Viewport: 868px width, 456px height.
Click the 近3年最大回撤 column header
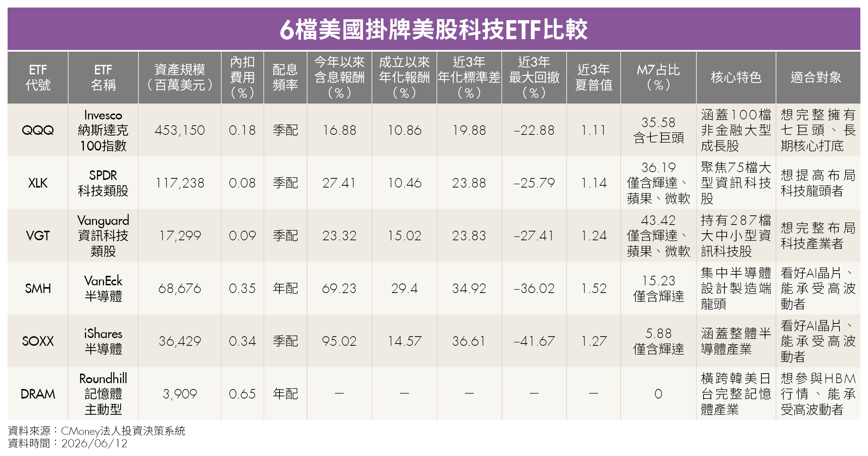[534, 77]
